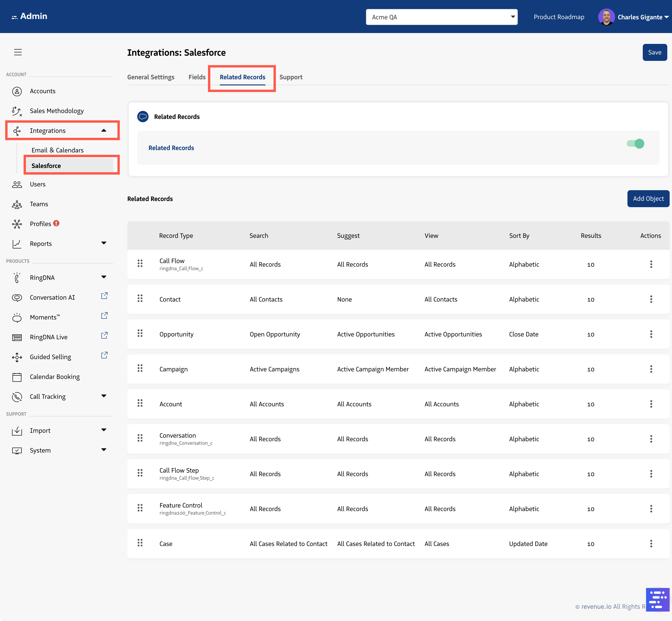Open actions menu for Contact row
This screenshot has width=672, height=621.
(651, 299)
